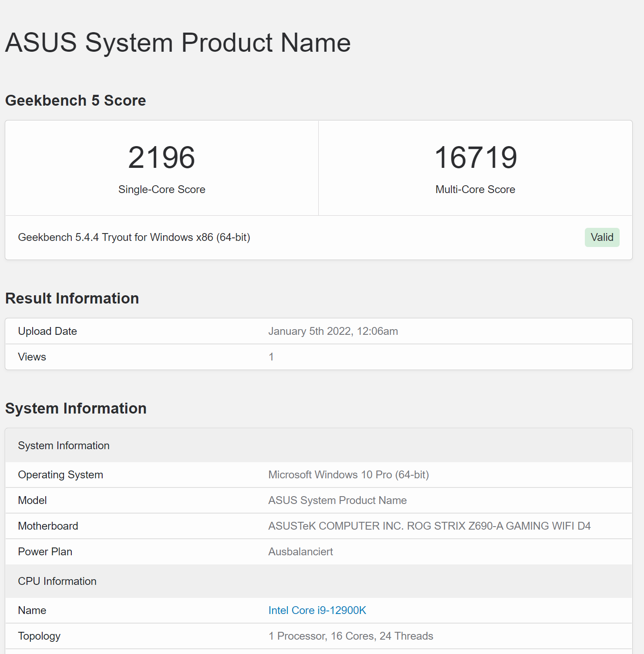Click the Microsoft Windows 10 Pro value

[348, 475]
